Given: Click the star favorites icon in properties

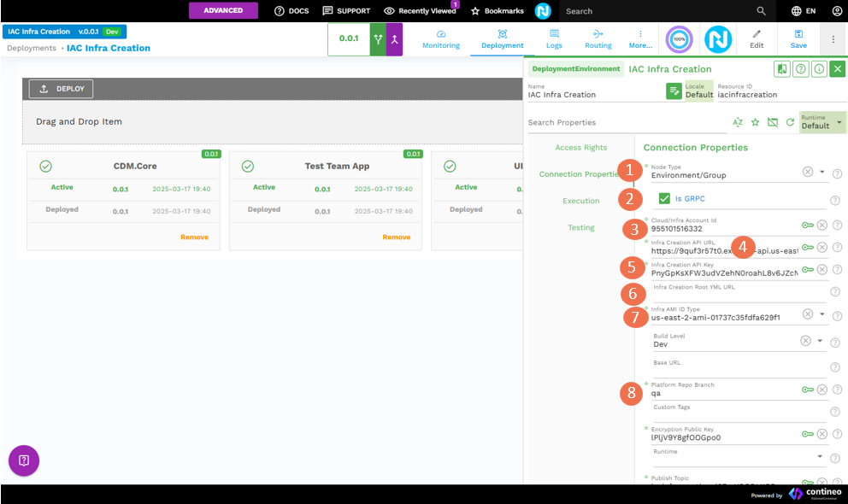Looking at the screenshot, I should click(x=755, y=123).
